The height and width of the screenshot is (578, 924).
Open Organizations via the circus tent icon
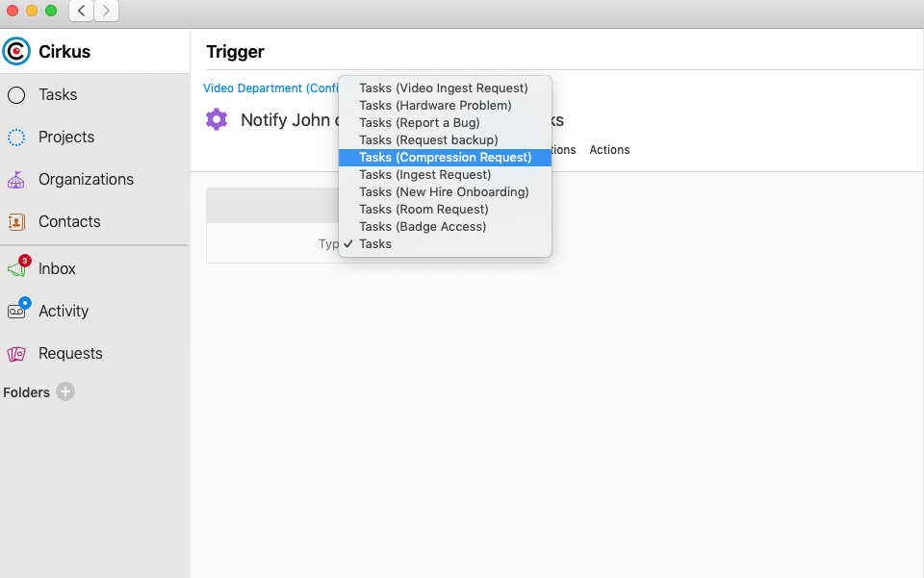tap(15, 179)
